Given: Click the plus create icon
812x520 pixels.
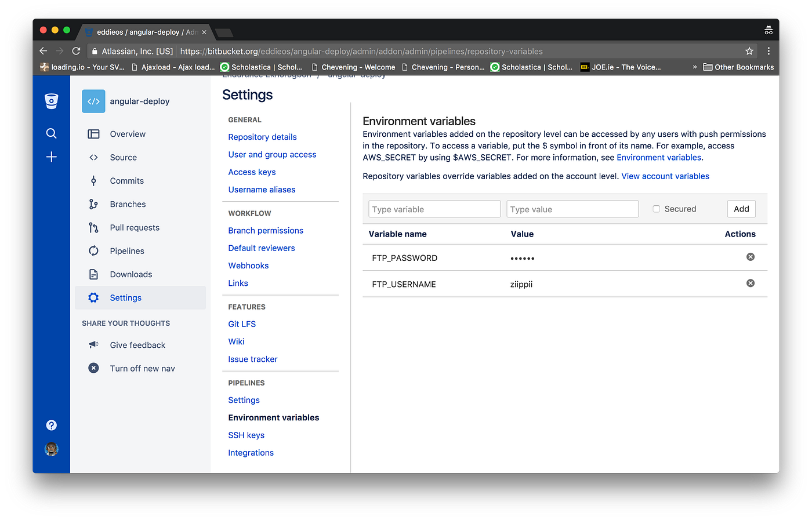Looking at the screenshot, I should (52, 157).
